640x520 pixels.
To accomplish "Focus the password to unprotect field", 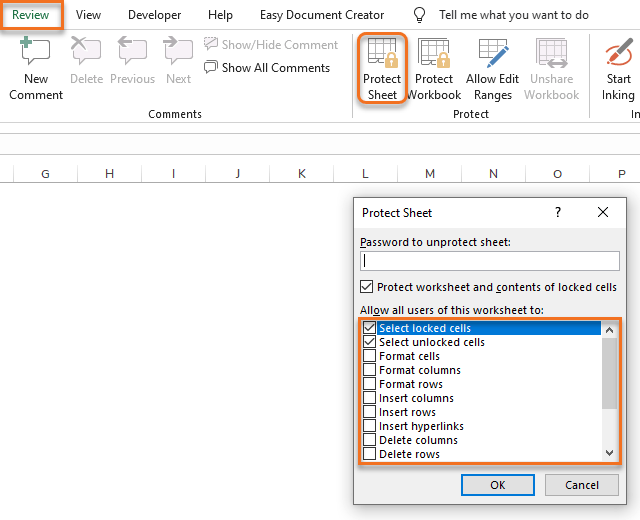I will [x=489, y=260].
